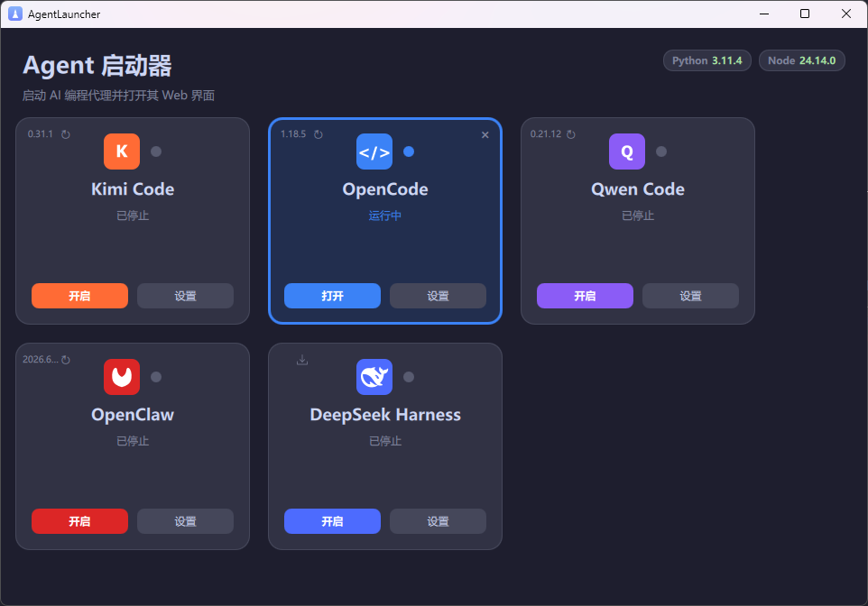
Task: Maximize the AgentLauncher window
Action: tap(805, 14)
